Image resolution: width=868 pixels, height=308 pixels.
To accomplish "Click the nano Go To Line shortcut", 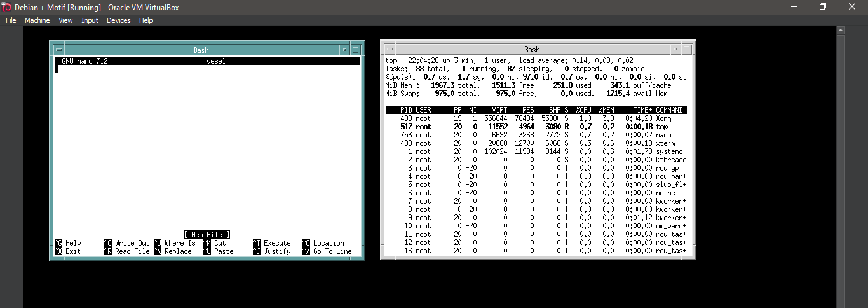I will [x=327, y=251].
